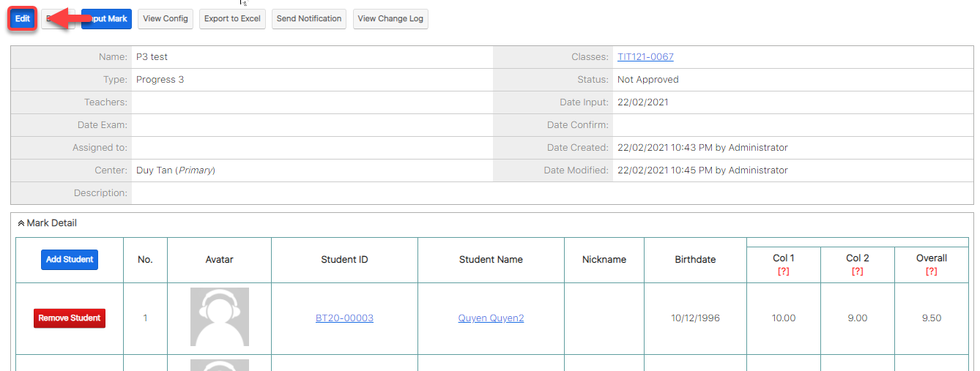Select the Overall score 9.50 cell
980x371 pixels.
click(932, 318)
